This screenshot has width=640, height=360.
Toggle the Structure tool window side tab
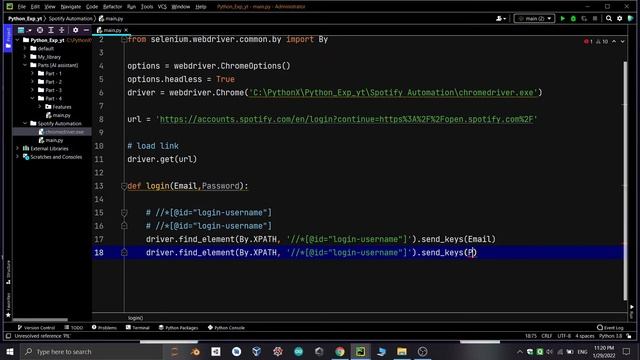click(8, 272)
